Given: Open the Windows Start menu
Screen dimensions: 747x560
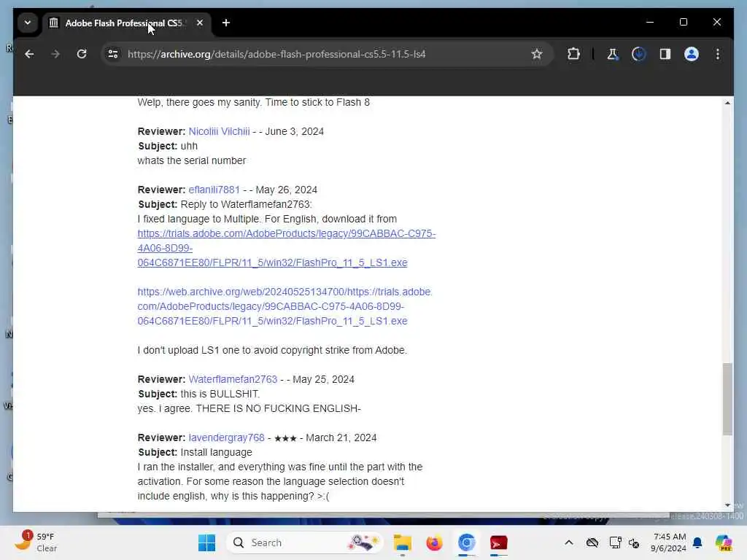Looking at the screenshot, I should click(x=206, y=542).
